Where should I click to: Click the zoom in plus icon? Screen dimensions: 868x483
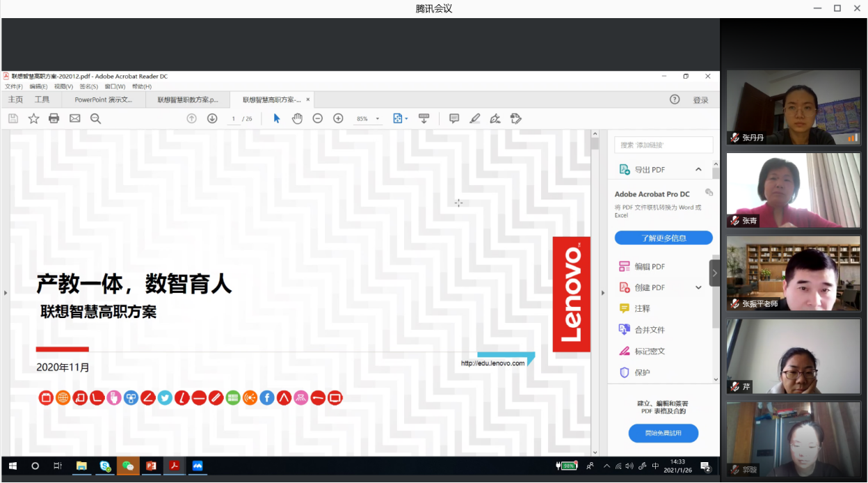[338, 118]
